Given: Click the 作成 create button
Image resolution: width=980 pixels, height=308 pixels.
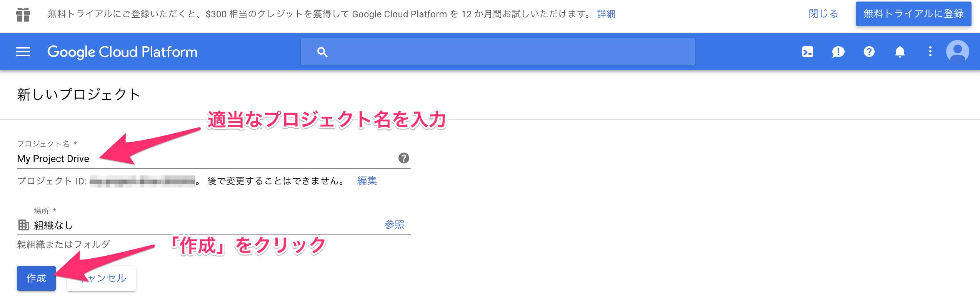Looking at the screenshot, I should 36,278.
